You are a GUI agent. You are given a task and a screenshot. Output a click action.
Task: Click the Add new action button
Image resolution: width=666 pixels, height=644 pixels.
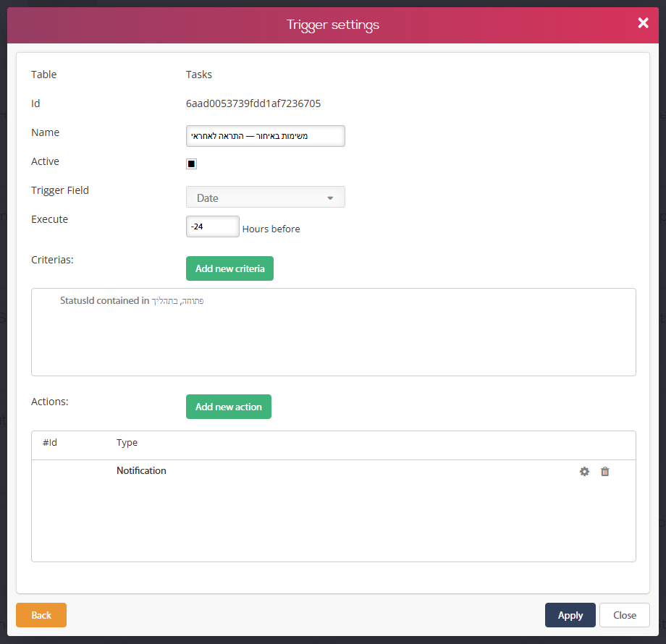[x=229, y=407]
